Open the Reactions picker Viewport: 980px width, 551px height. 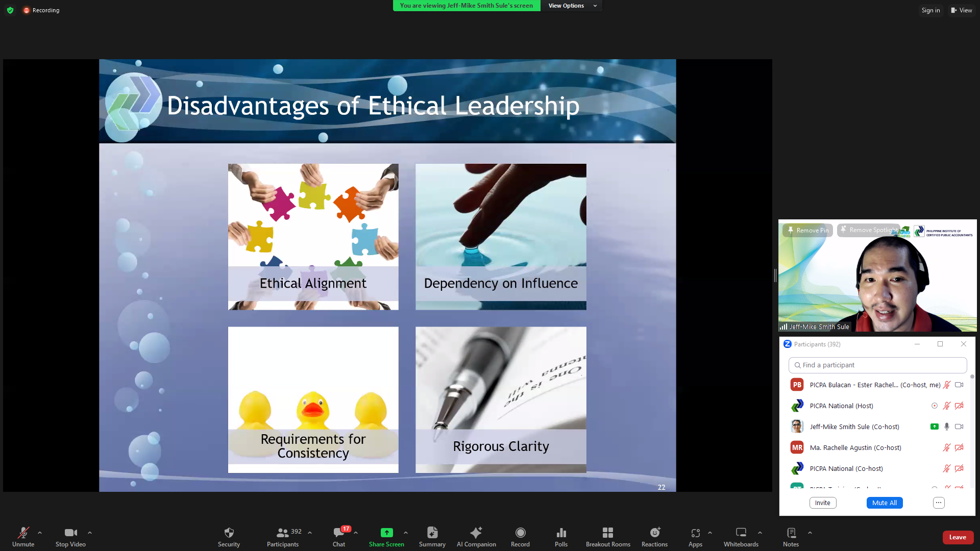(x=654, y=537)
